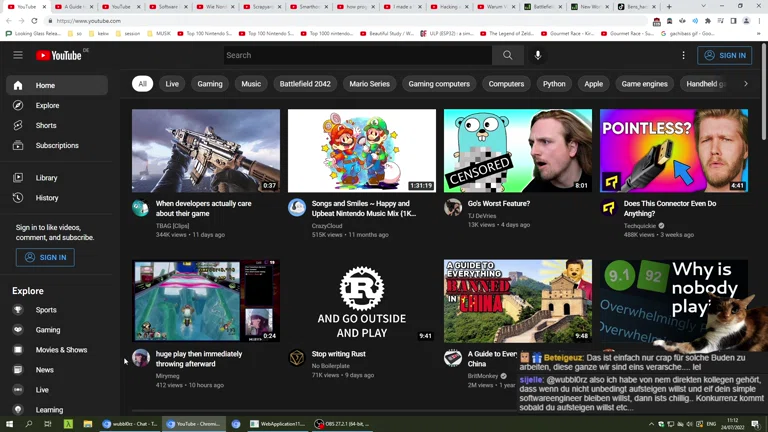Screen dimensions: 768x432
Task: Select the Battlefield 2042 filter chip
Action: pyautogui.click(x=305, y=84)
